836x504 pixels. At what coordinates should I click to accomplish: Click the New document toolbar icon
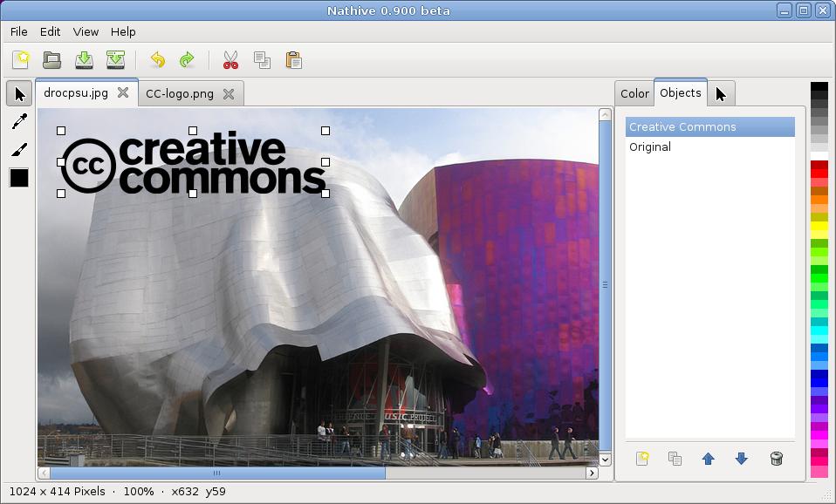coord(21,59)
